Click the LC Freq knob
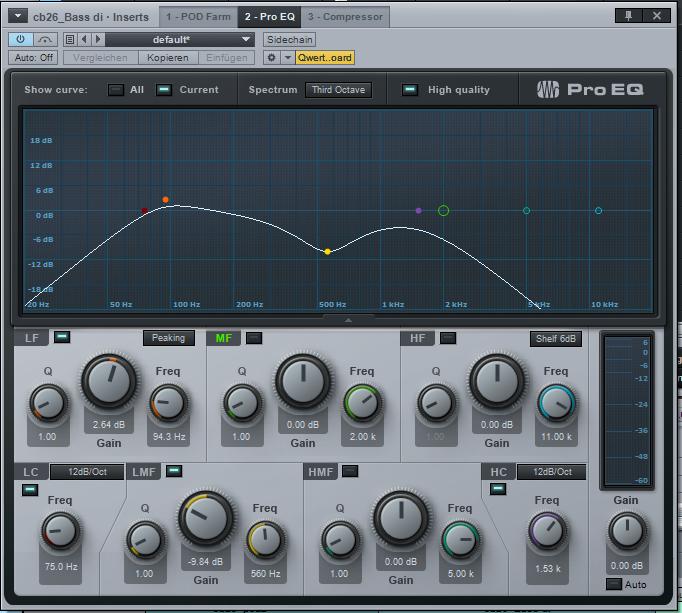The image size is (682, 613). [x=60, y=532]
